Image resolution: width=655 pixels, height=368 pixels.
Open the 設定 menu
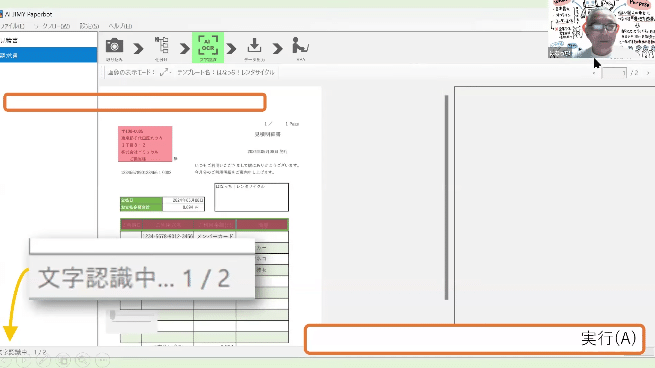click(89, 26)
